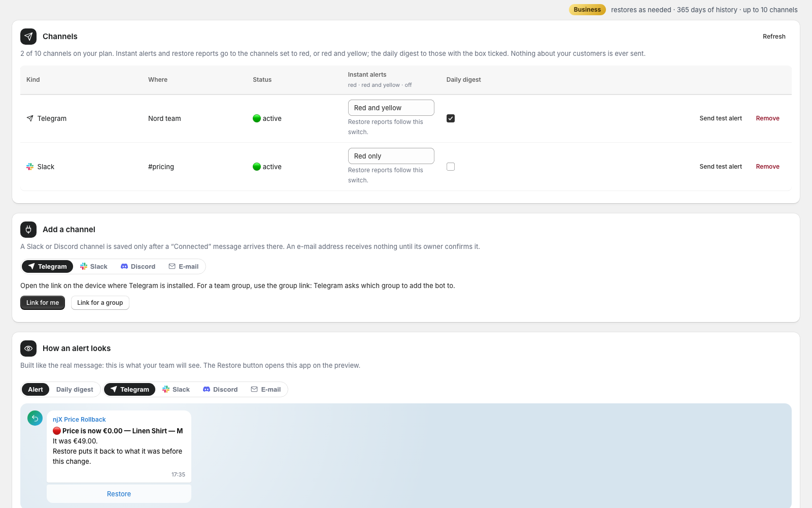Open the Red only instant alerts dropdown
This screenshot has width=812, height=508.
391,156
